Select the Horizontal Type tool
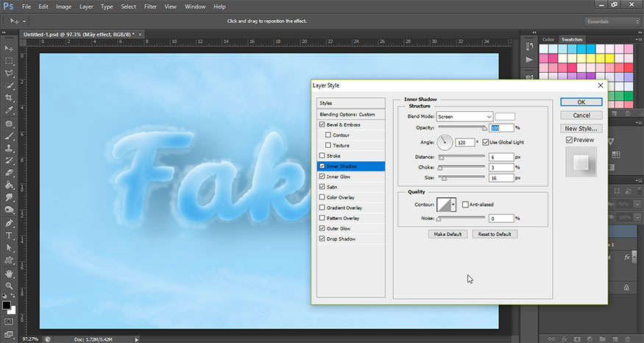Image resolution: width=644 pixels, height=343 pixels. pyautogui.click(x=9, y=236)
